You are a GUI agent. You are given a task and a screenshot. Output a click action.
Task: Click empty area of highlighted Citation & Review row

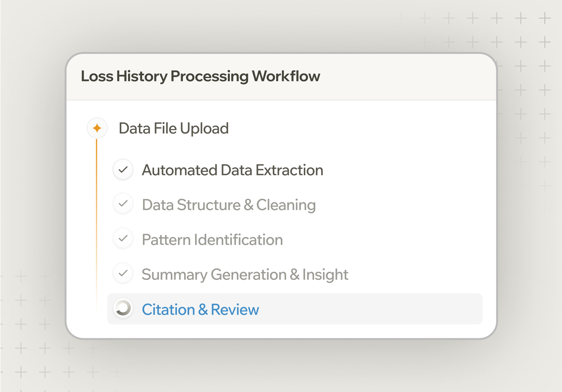[x=372, y=309]
